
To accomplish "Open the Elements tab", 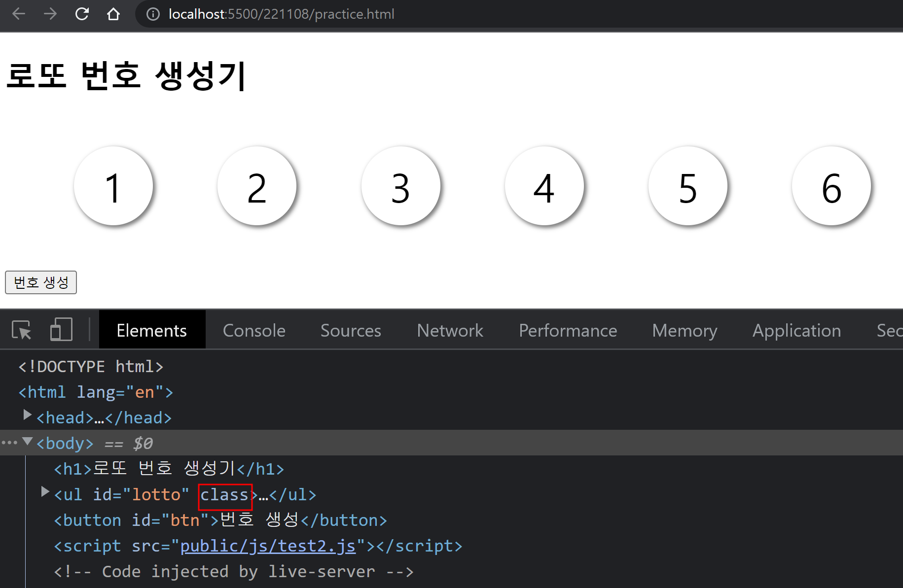I will [x=152, y=330].
